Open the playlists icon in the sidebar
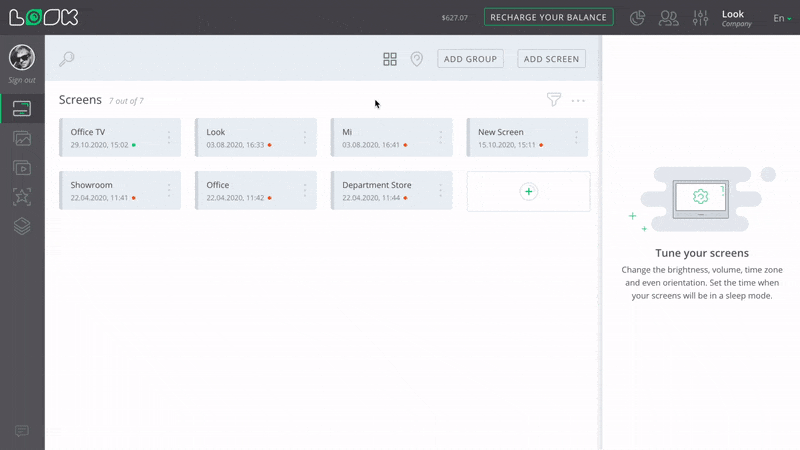Image resolution: width=800 pixels, height=450 pixels. (22, 168)
